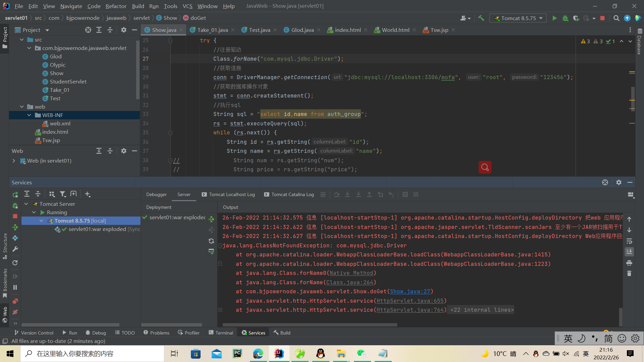Image resolution: width=644 pixels, height=362 pixels.
Task: Open the Show.java:27 stack trace link
Action: click(410, 292)
